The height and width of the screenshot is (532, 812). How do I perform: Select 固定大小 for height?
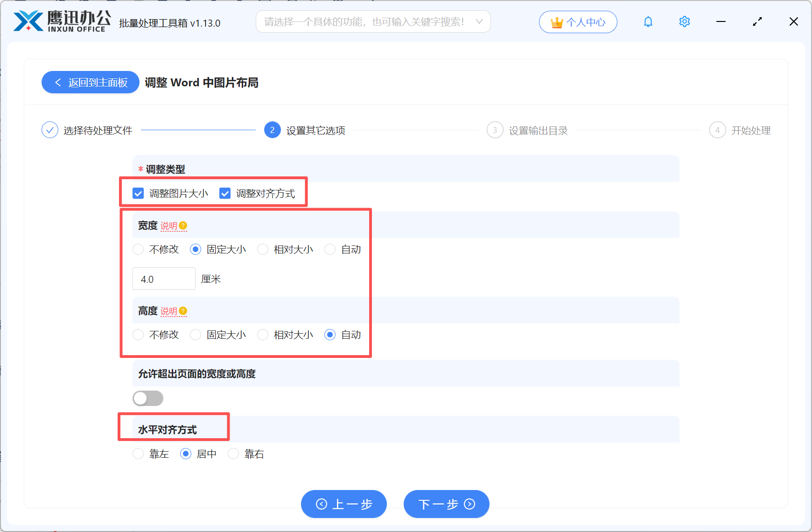pos(196,335)
